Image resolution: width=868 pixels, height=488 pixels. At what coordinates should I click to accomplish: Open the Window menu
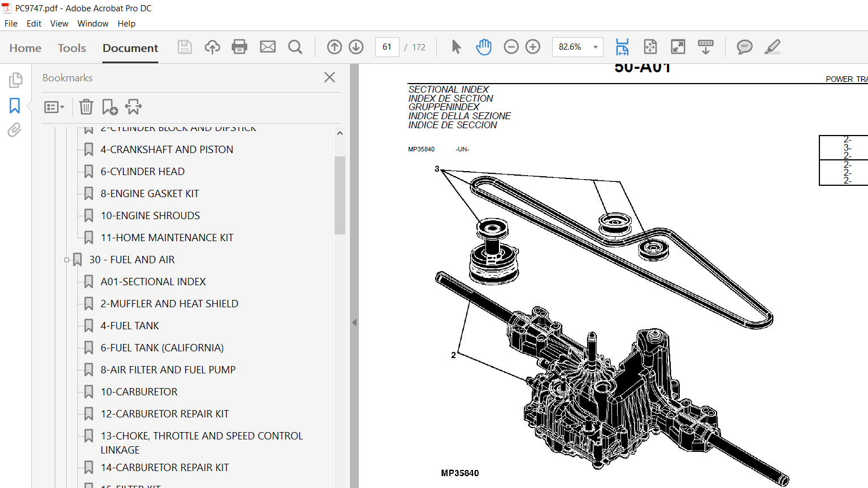click(93, 24)
